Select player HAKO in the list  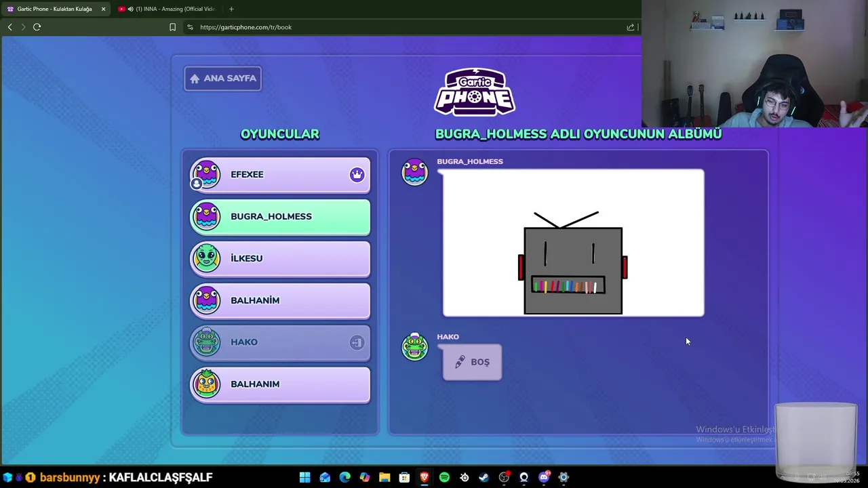coord(280,342)
